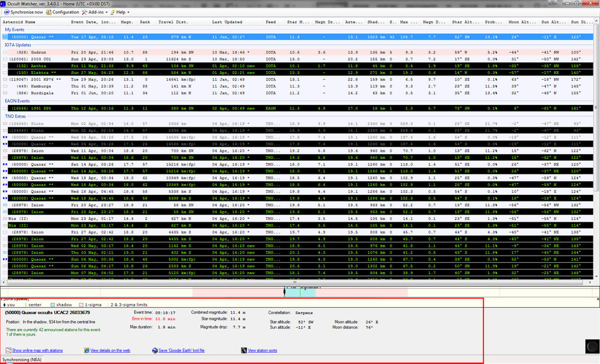Click the Help lightbulb icon
Image resolution: width=600 pixels, height=364 pixels.
pyautogui.click(x=112, y=12)
